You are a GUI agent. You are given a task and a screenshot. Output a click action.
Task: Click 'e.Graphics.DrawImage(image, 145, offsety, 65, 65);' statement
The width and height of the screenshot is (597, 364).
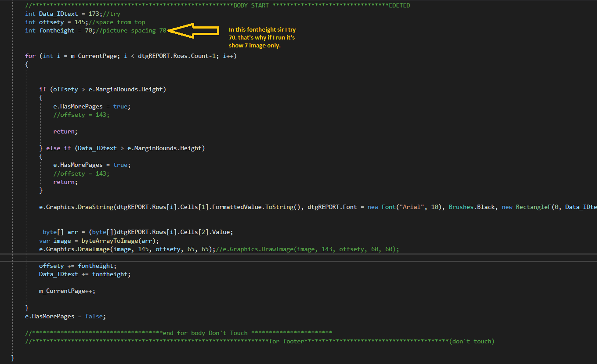(127, 249)
